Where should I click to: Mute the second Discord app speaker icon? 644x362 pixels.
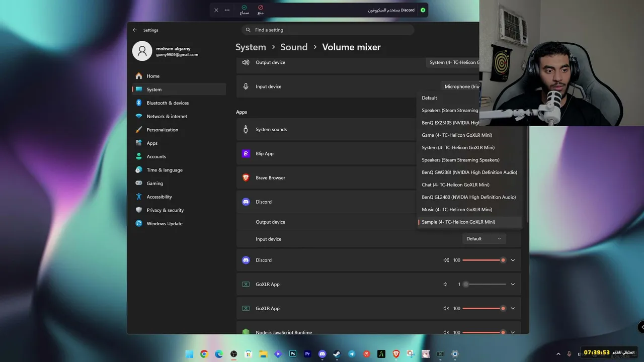(x=446, y=260)
